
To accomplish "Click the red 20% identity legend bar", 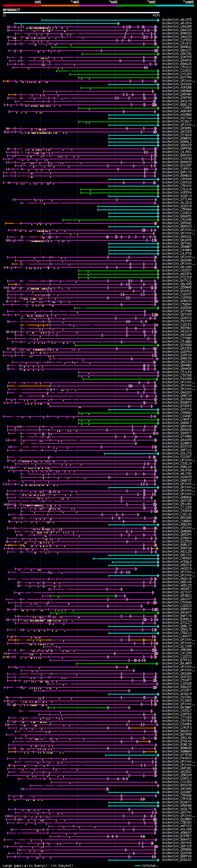I will point(22,6).
